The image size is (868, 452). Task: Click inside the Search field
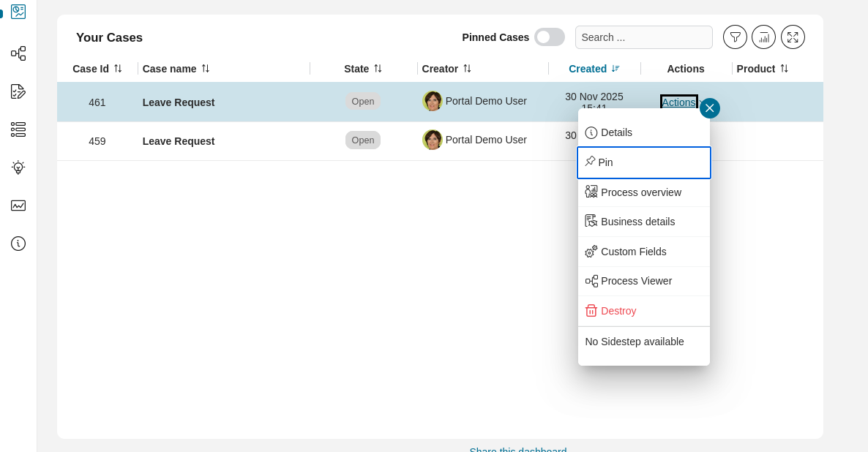pos(643,37)
